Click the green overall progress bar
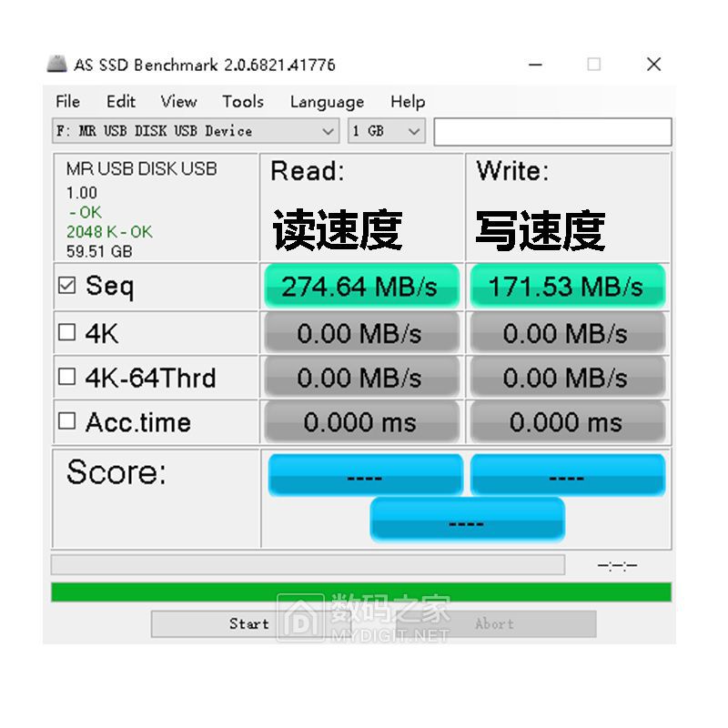This screenshot has height=728, width=728. point(361,592)
